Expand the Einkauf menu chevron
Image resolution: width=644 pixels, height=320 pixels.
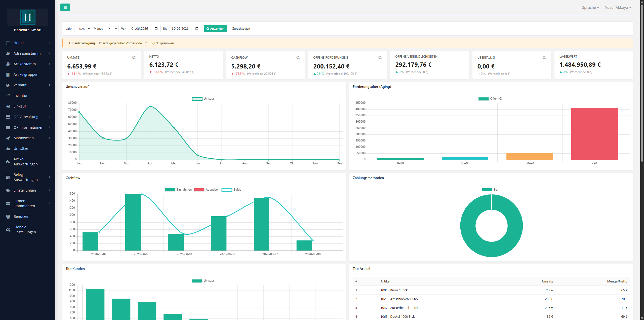[x=49, y=106]
